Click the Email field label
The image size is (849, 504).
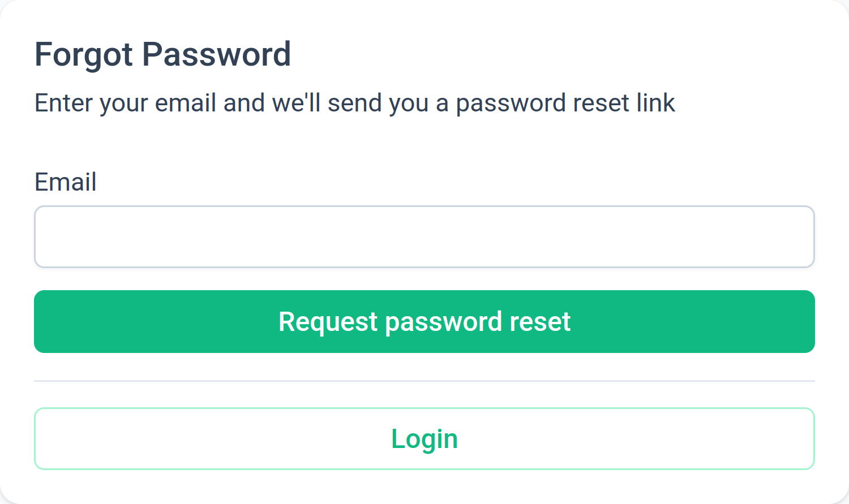tap(65, 182)
